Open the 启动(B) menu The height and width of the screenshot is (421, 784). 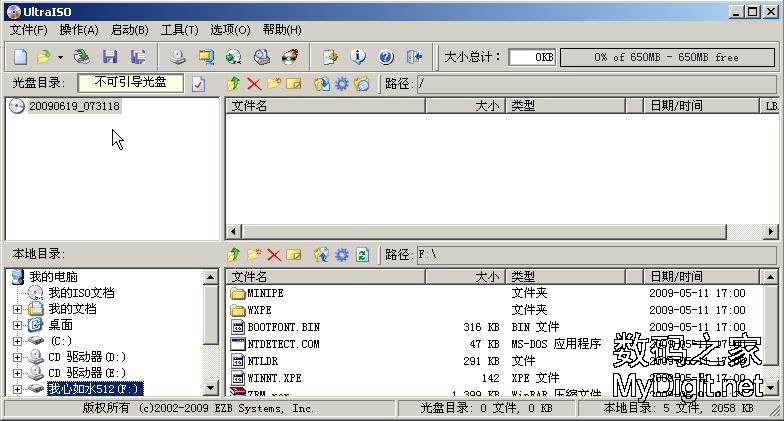point(130,30)
